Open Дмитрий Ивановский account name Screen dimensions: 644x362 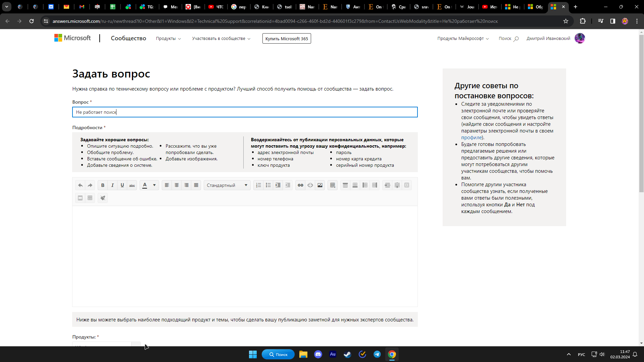pyautogui.click(x=548, y=39)
